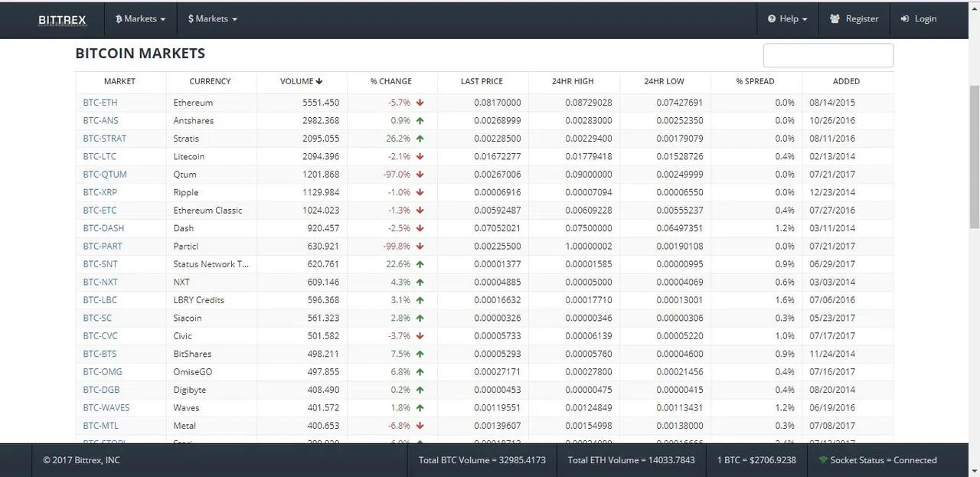Click the red down arrow in Particl row
The height and width of the screenshot is (477, 980).
[420, 247]
